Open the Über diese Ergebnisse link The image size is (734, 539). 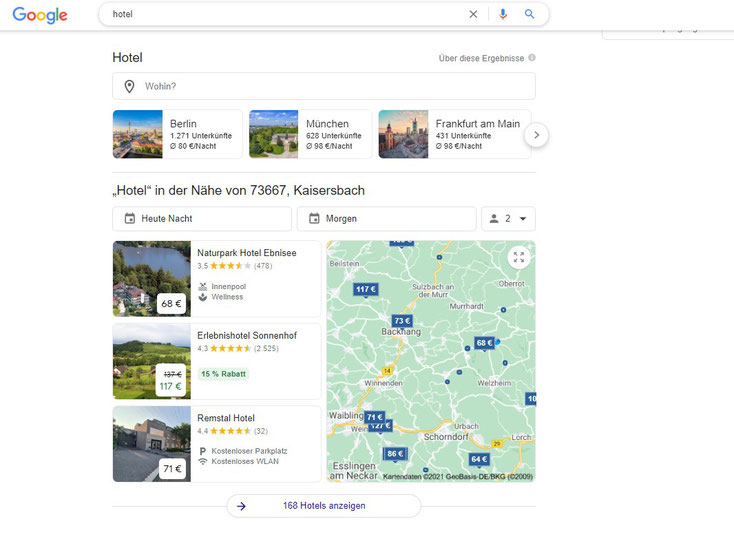point(481,58)
